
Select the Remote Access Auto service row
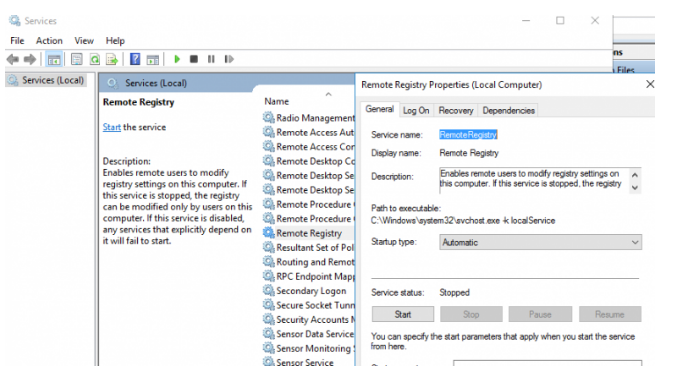point(309,132)
